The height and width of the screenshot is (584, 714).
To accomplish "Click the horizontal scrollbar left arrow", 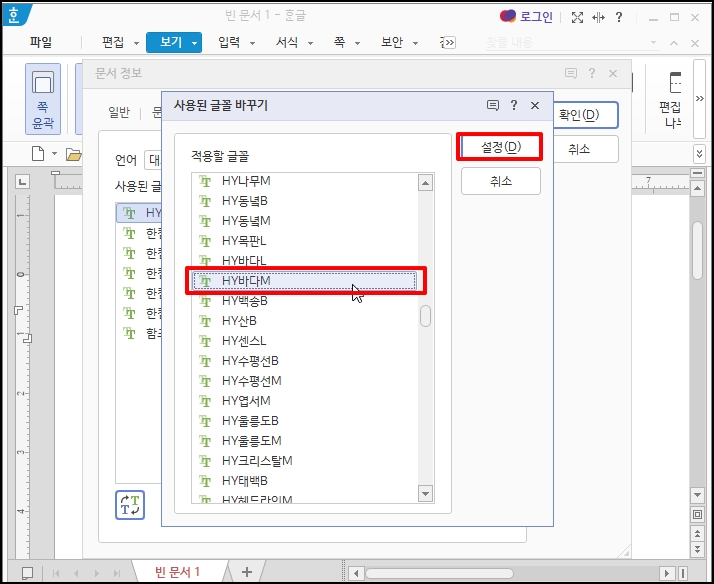I will [x=356, y=573].
